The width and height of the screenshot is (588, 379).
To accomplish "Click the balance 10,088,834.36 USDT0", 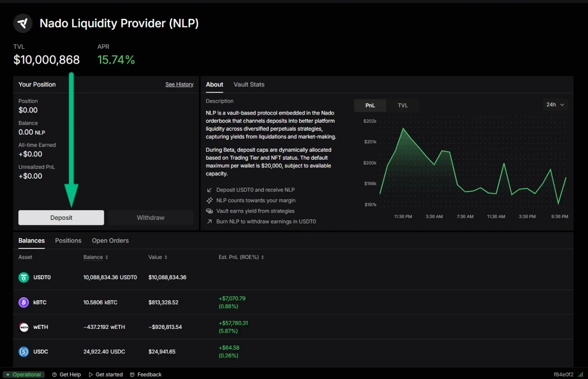I will point(110,277).
